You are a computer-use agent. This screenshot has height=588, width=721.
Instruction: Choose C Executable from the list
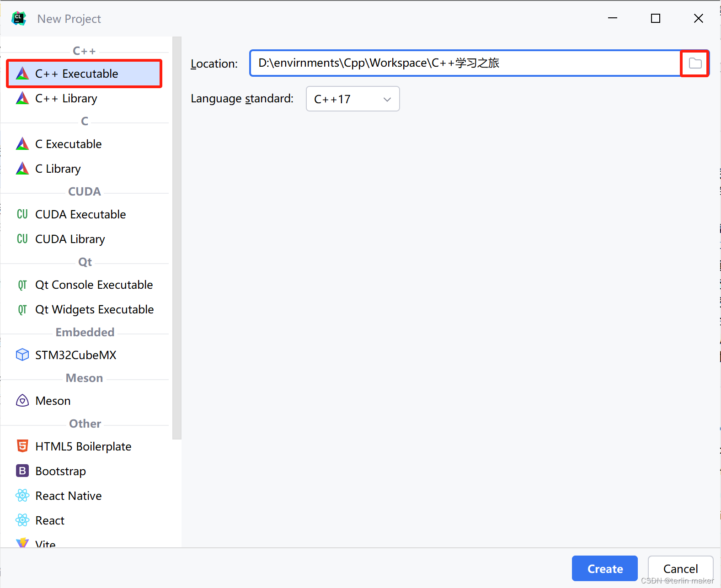pos(84,144)
